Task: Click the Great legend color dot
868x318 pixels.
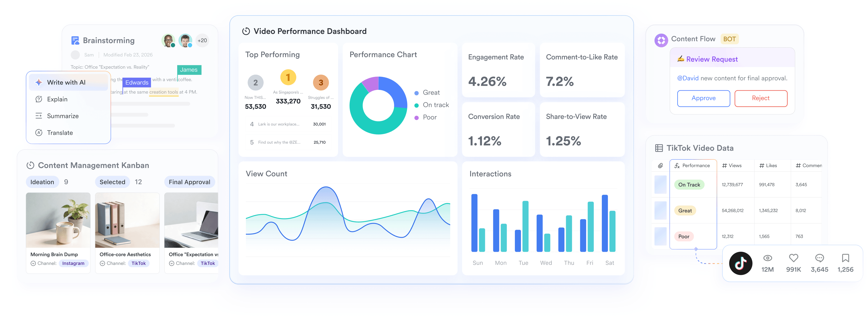Action: click(x=416, y=93)
